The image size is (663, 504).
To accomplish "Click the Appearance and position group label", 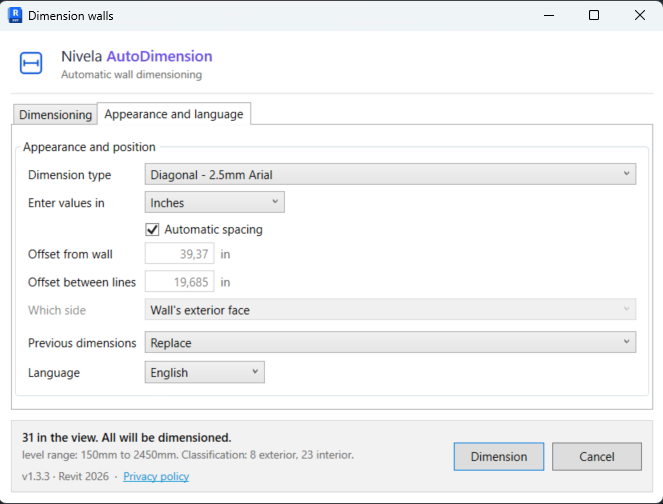I will pyautogui.click(x=89, y=147).
